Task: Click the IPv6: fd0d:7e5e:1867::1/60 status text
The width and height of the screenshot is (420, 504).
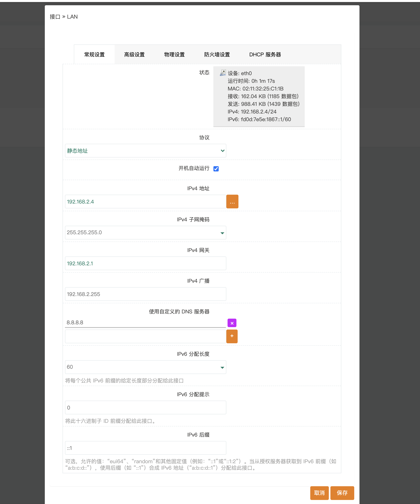Action: pyautogui.click(x=259, y=119)
